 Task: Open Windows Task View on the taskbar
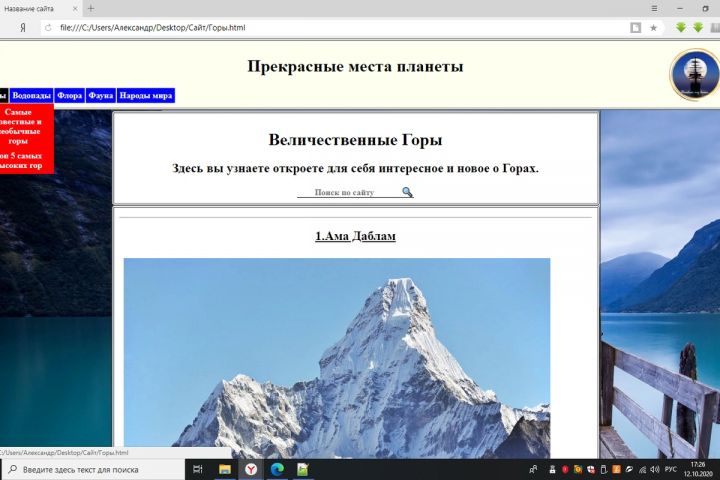[198, 469]
